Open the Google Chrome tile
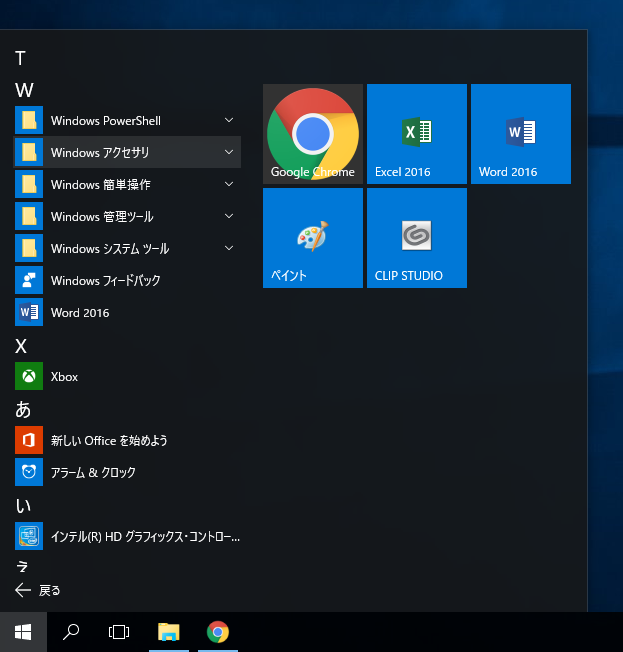Screen dimensions: 623x652 coord(312,134)
